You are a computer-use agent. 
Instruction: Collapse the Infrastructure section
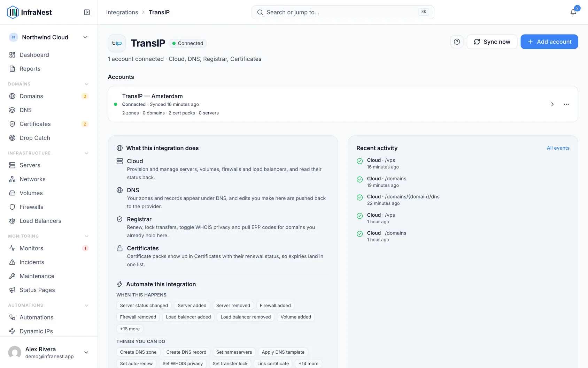(87, 153)
